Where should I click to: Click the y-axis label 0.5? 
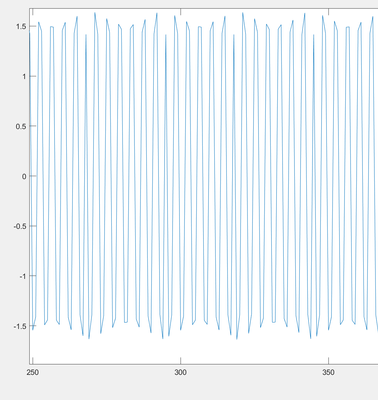[x=21, y=126]
